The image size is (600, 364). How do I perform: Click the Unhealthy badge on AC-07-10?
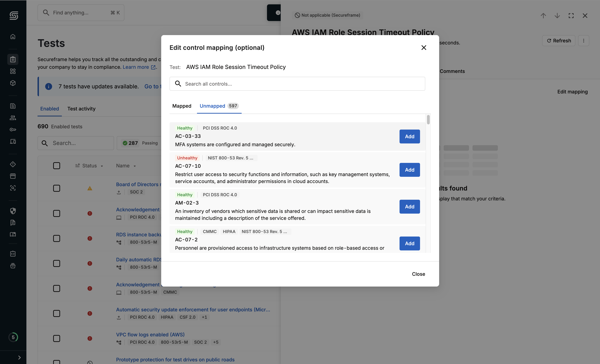(x=187, y=158)
